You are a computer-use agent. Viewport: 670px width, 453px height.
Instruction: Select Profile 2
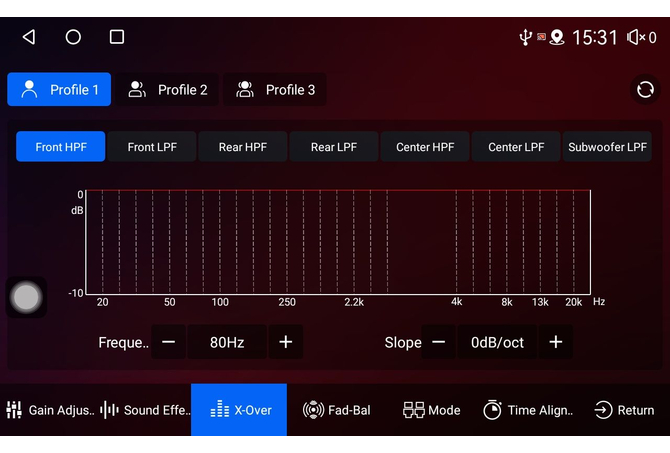click(x=168, y=90)
